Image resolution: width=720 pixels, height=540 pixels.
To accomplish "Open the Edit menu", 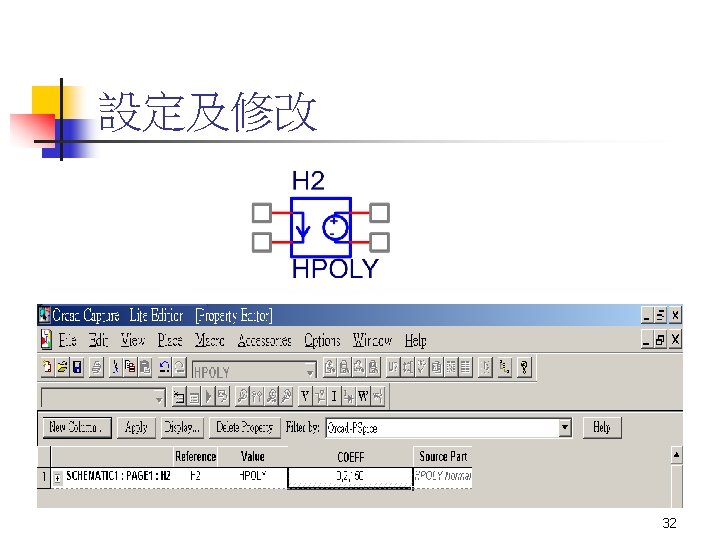I will [98, 340].
